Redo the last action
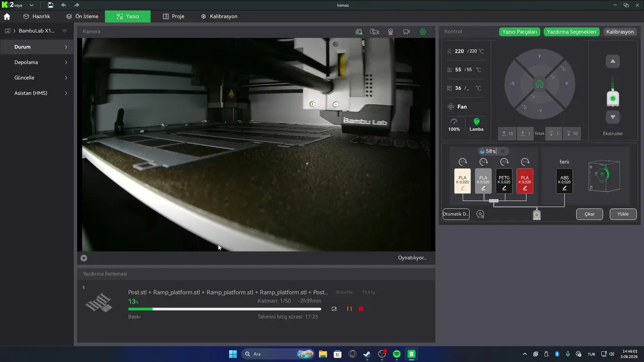Screen dimensions: 644x362 coord(76,5)
